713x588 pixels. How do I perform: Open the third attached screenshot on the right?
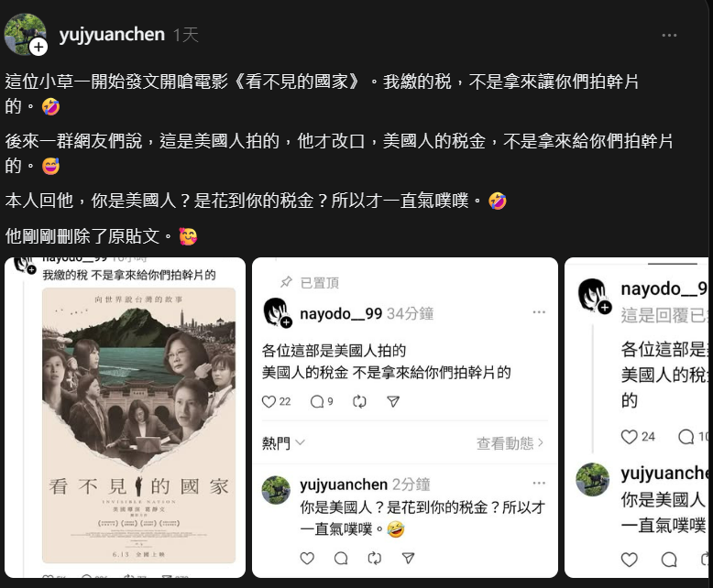point(636,418)
